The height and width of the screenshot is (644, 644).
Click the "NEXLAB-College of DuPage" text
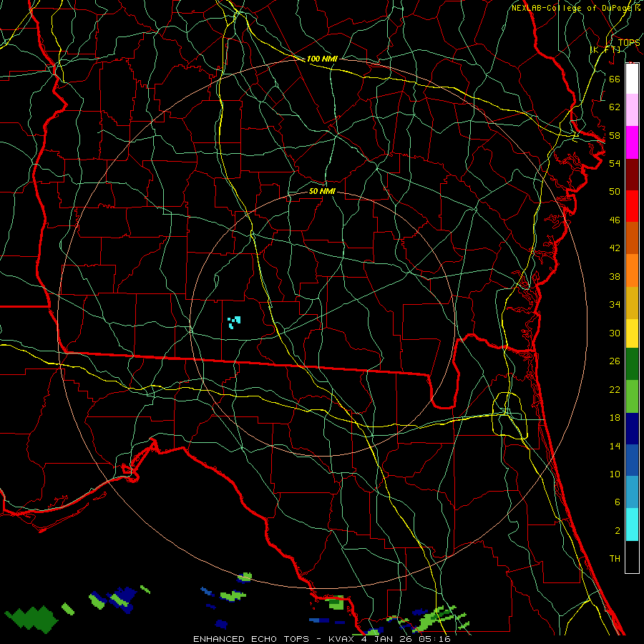click(572, 8)
